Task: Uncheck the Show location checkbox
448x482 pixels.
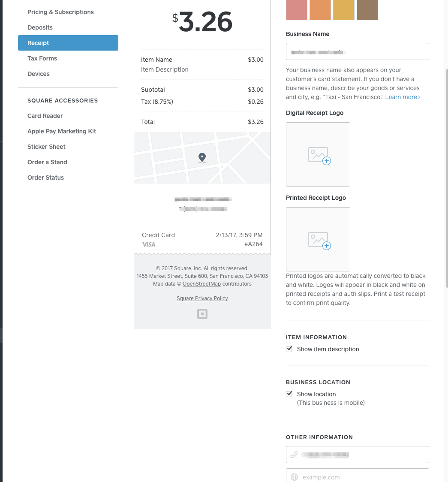Action: coord(289,394)
